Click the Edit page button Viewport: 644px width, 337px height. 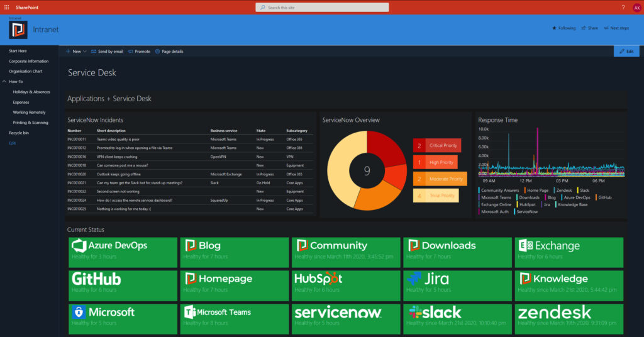coord(626,52)
